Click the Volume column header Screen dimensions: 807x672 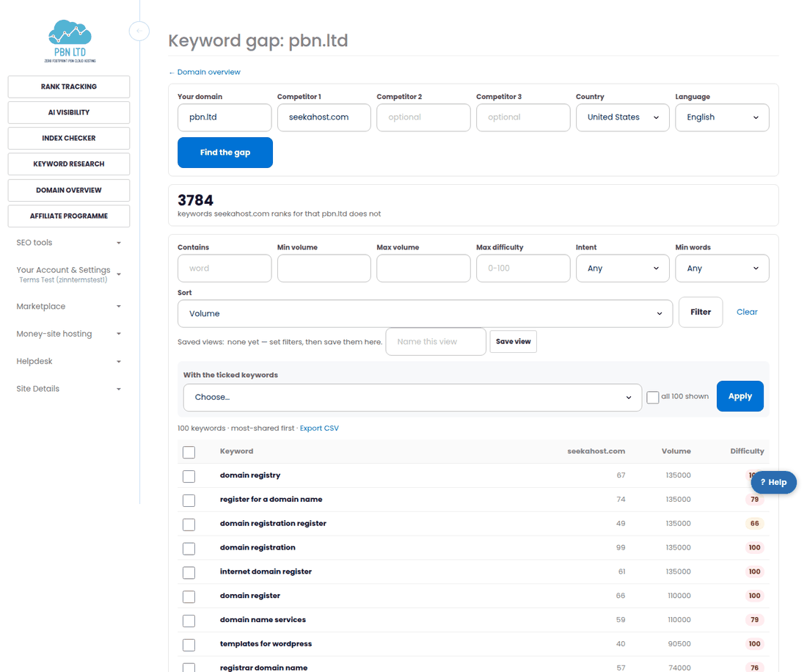(x=676, y=451)
